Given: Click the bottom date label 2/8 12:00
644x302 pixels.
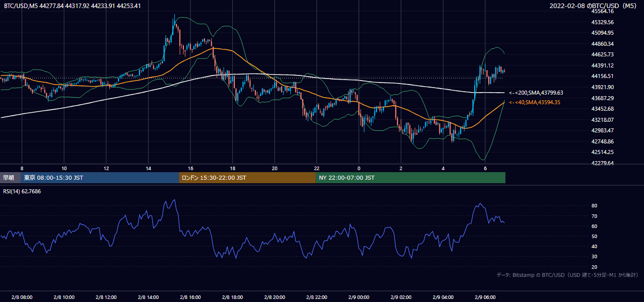Looking at the screenshot, I should [x=106, y=297].
